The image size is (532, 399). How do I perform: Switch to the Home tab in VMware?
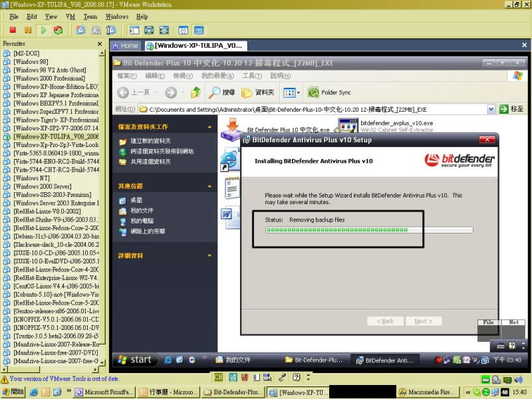[x=125, y=45]
